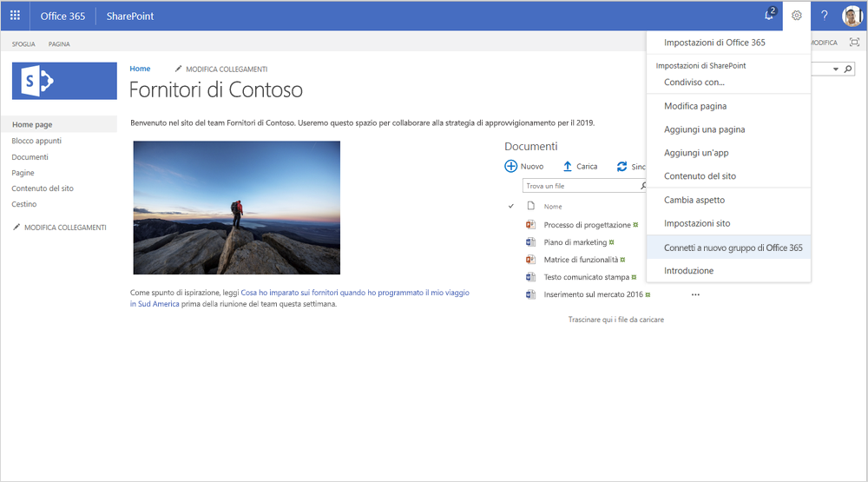
Task: Open Piano di marketing document
Action: click(575, 242)
